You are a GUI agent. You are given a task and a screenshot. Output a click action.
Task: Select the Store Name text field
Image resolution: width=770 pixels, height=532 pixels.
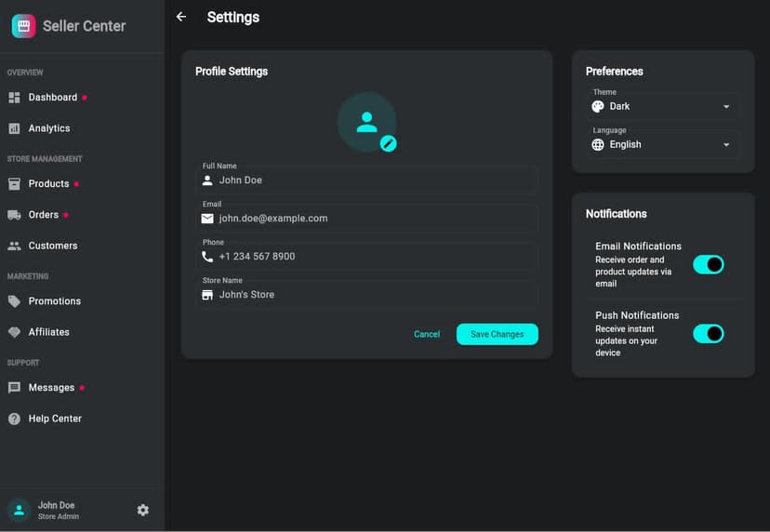pyautogui.click(x=372, y=295)
